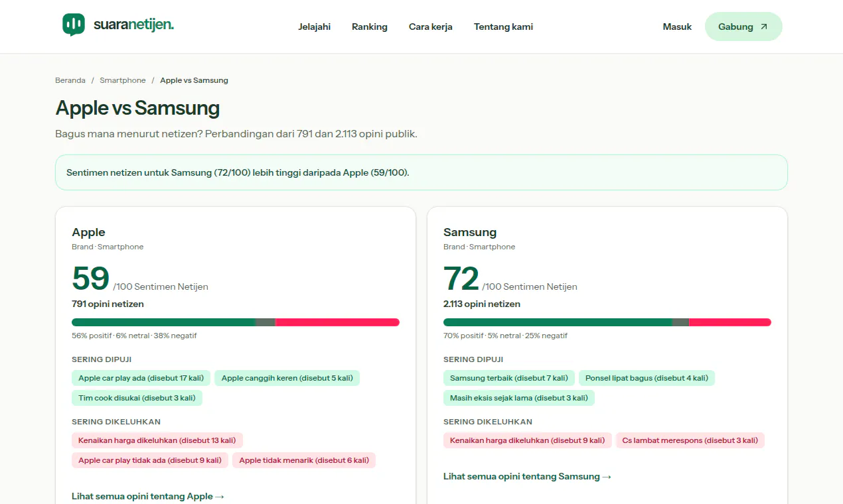The image size is (843, 504).
Task: Select the 'Tim cook disukai' tag
Action: point(137,398)
